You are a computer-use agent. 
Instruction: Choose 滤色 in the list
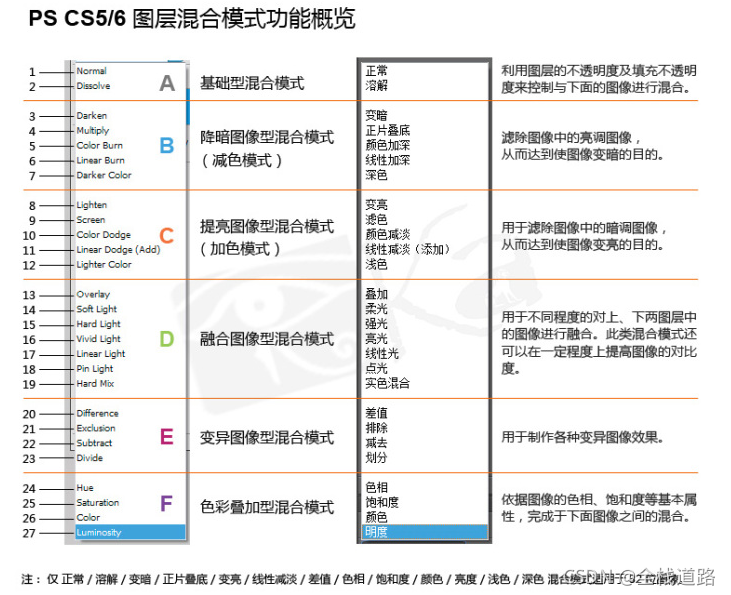376,220
